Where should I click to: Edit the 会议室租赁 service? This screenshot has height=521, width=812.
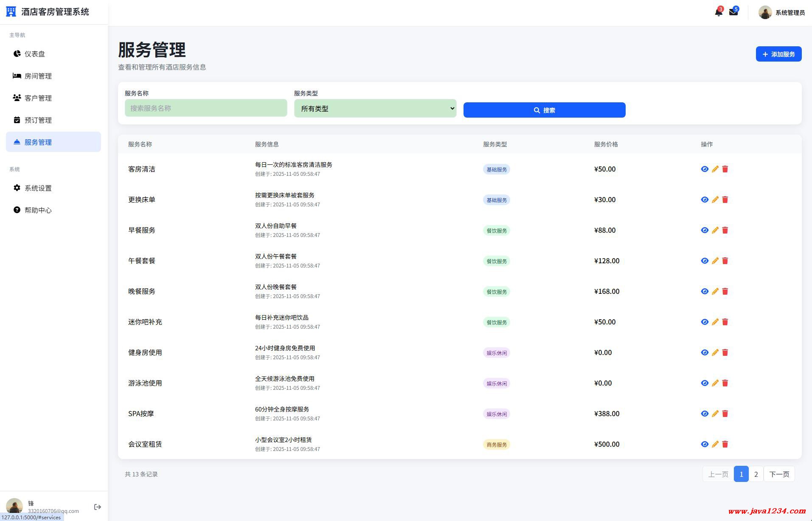(x=715, y=444)
